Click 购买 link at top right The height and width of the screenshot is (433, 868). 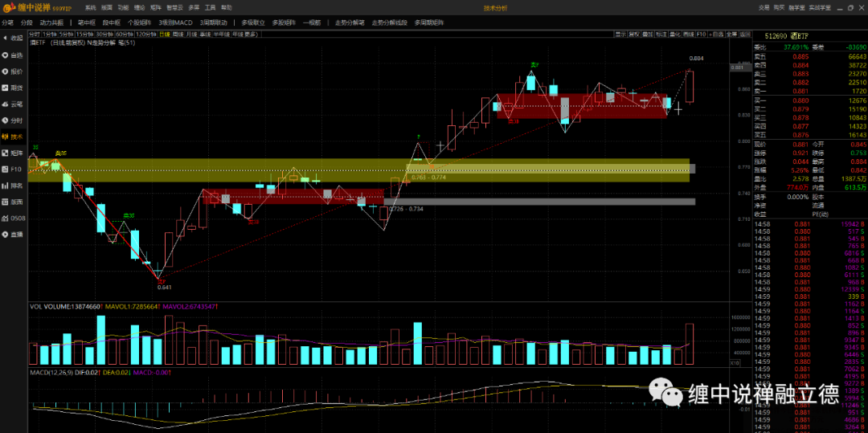(779, 8)
